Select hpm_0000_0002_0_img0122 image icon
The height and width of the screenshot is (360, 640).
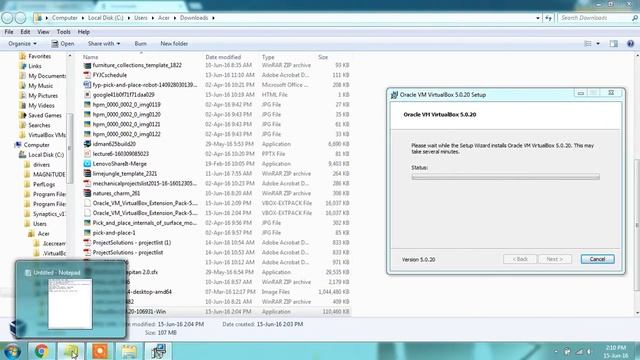click(x=87, y=134)
